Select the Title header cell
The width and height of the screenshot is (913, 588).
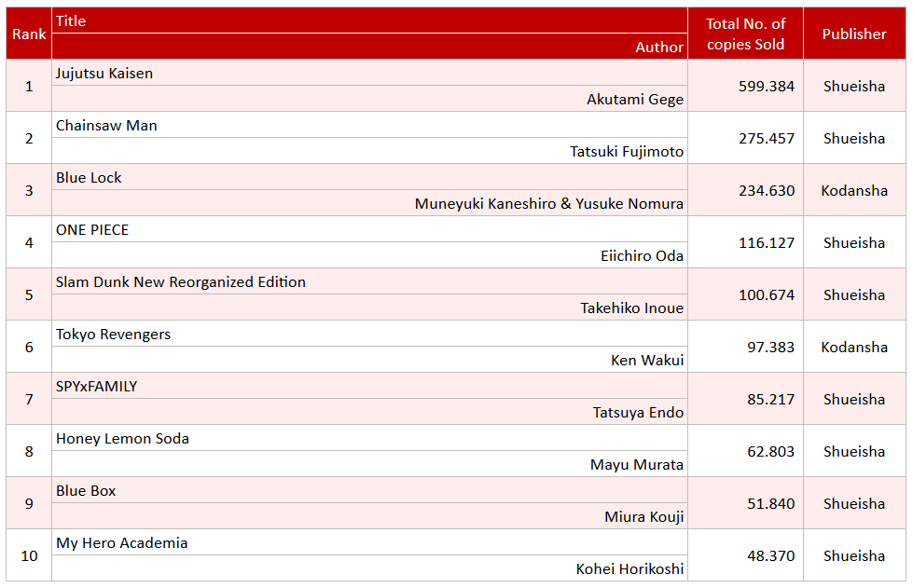[369, 21]
